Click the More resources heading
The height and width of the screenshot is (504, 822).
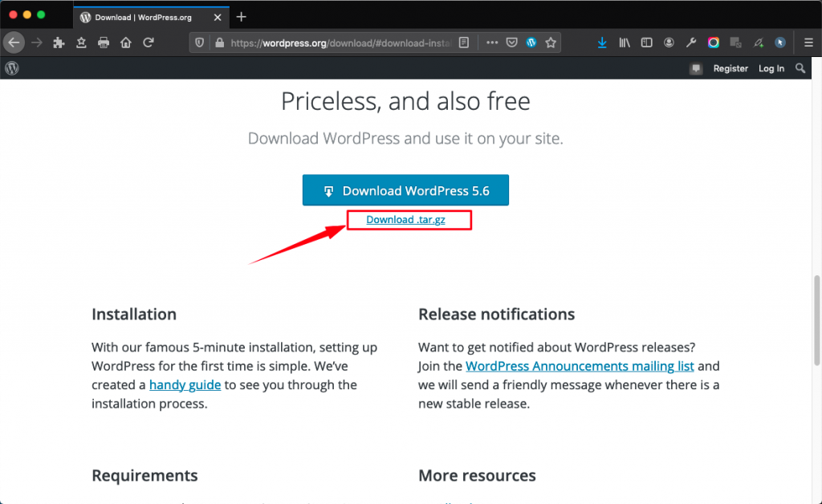pos(477,476)
